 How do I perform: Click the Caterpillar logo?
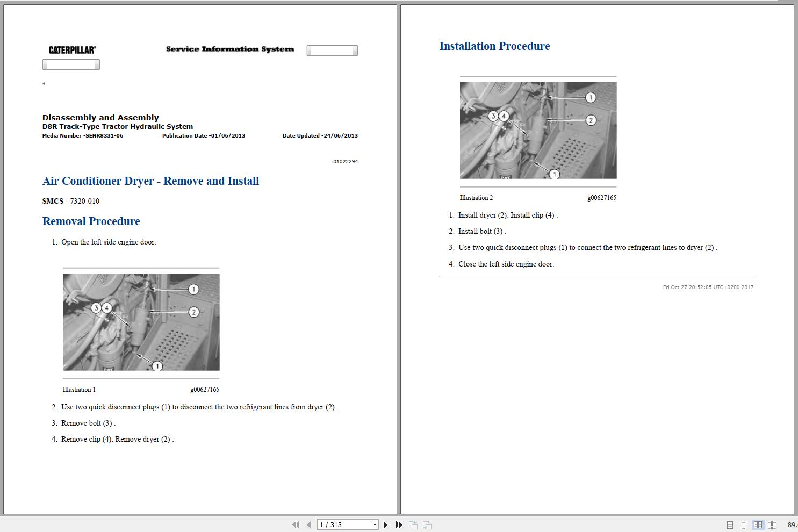pos(72,50)
